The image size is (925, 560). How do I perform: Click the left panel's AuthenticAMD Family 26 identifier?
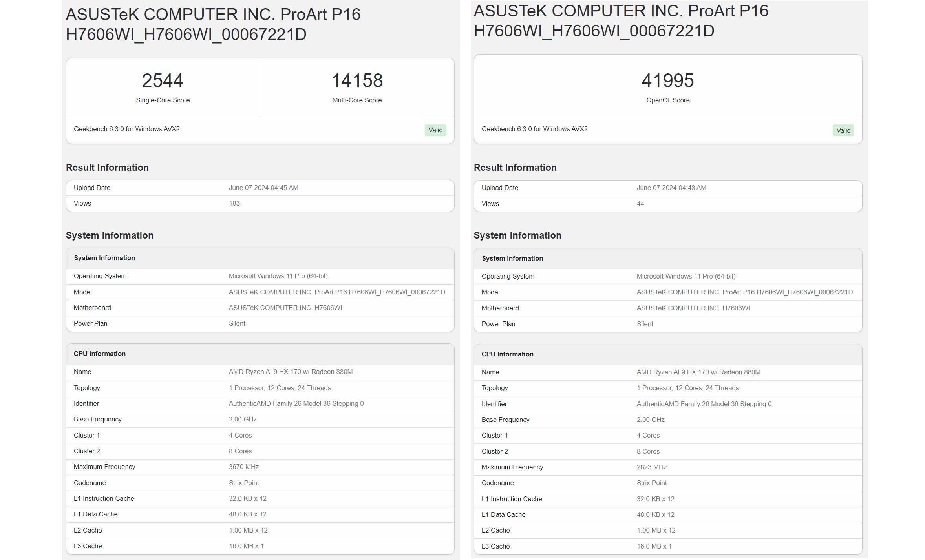(x=296, y=403)
